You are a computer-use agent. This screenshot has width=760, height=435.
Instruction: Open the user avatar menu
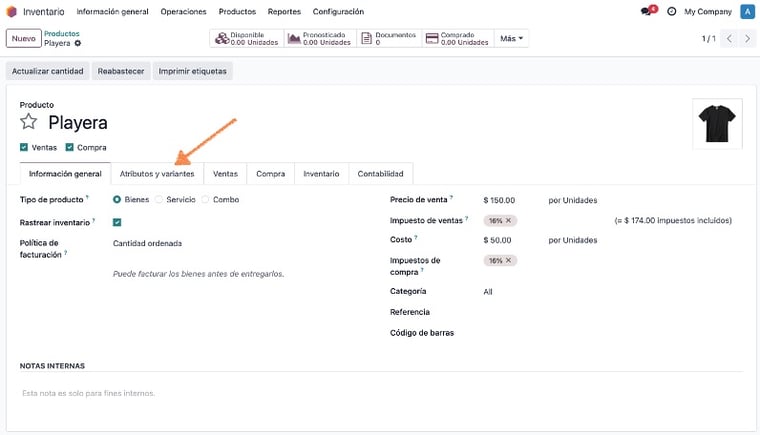tap(747, 11)
